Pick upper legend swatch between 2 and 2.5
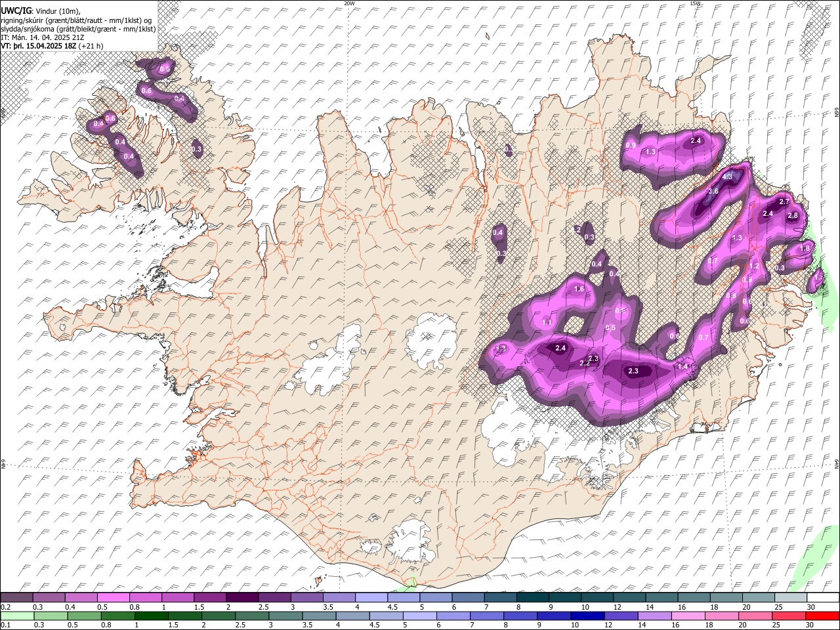The image size is (840, 630). pos(242,597)
